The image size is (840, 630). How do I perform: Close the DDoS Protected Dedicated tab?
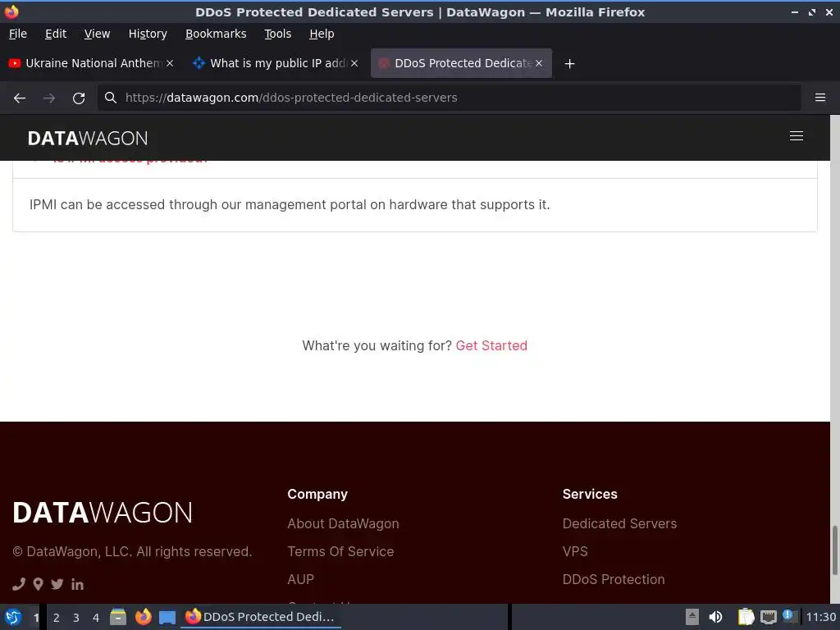click(539, 63)
